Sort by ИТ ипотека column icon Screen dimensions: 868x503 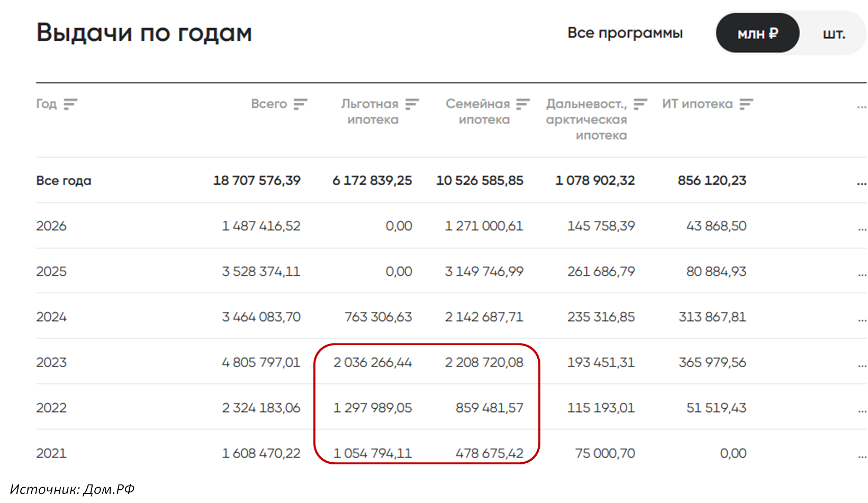point(746,104)
